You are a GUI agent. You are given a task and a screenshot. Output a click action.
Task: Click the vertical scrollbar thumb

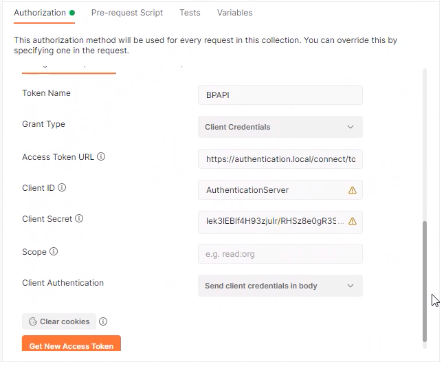(x=425, y=282)
